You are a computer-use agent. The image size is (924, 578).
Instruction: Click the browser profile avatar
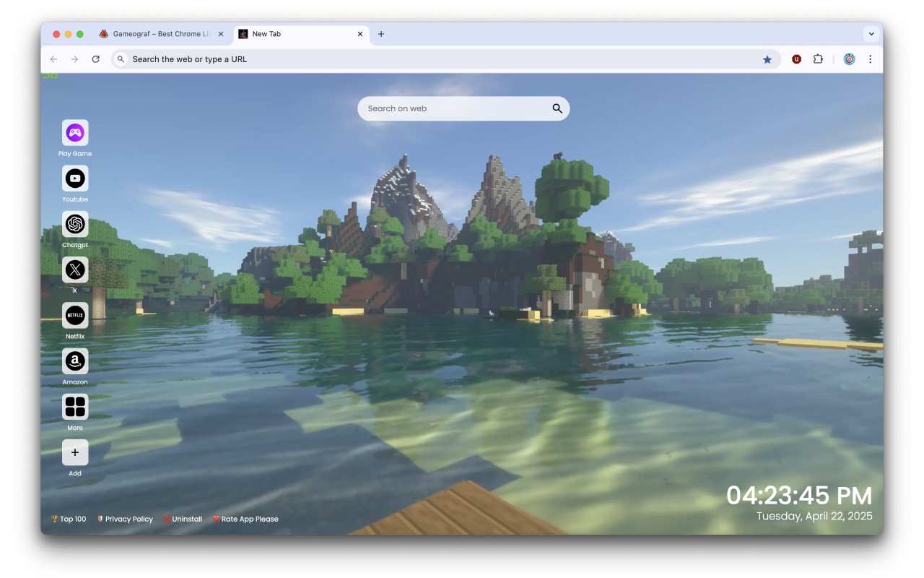click(849, 59)
